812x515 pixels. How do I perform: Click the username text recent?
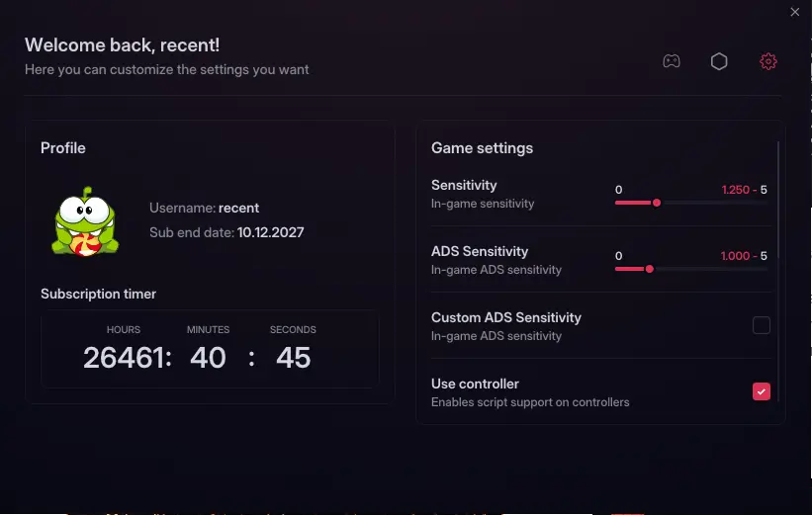pyautogui.click(x=238, y=208)
